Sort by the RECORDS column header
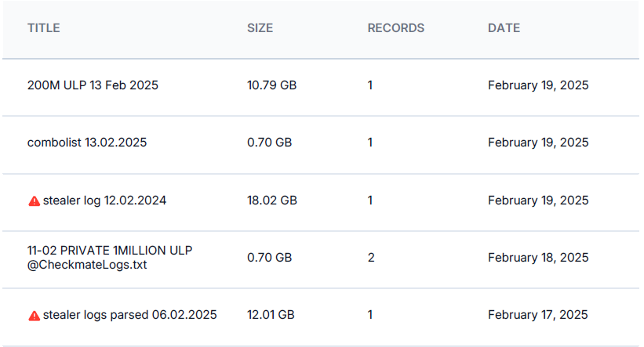The width and height of the screenshot is (644, 347). coord(395,28)
